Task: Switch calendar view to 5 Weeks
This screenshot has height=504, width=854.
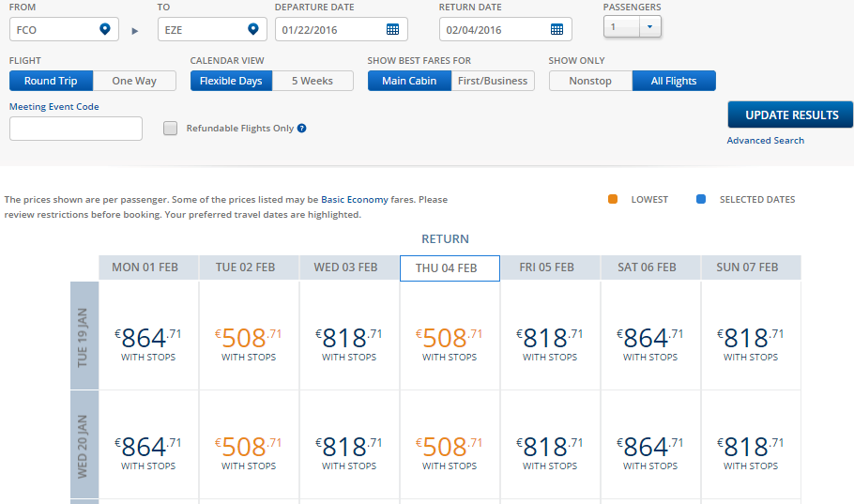Action: (x=313, y=81)
